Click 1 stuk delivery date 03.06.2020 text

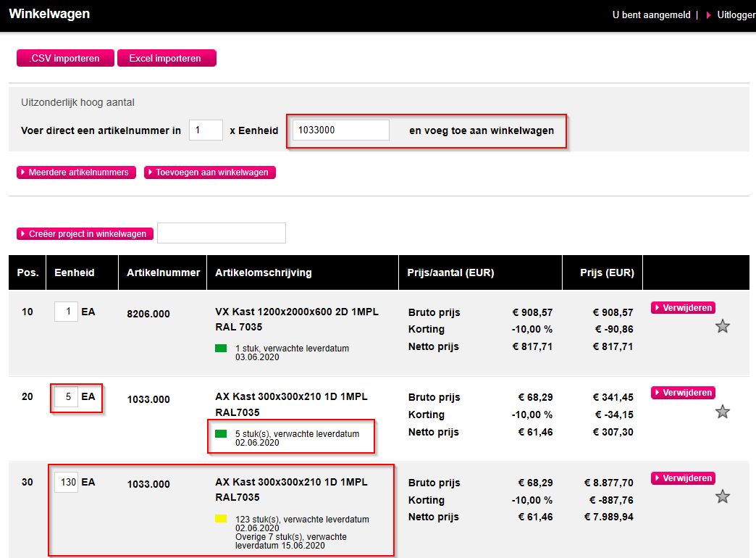click(292, 353)
